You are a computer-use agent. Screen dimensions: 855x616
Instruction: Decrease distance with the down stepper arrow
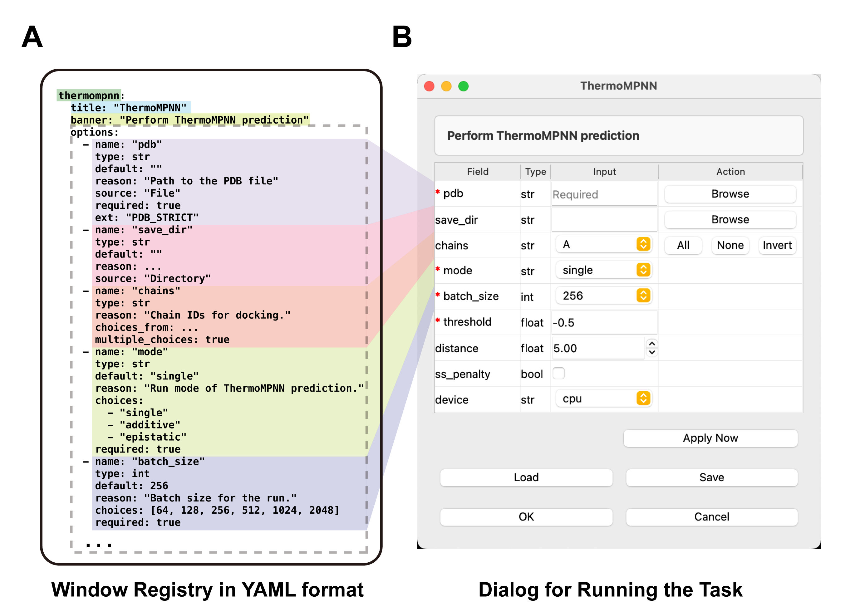[652, 353]
